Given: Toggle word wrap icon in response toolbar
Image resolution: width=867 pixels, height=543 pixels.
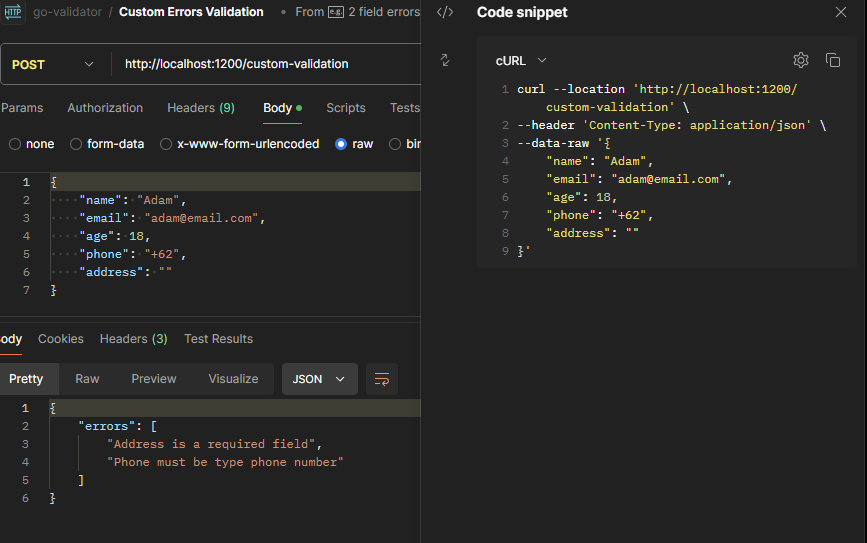Looking at the screenshot, I should [x=381, y=379].
